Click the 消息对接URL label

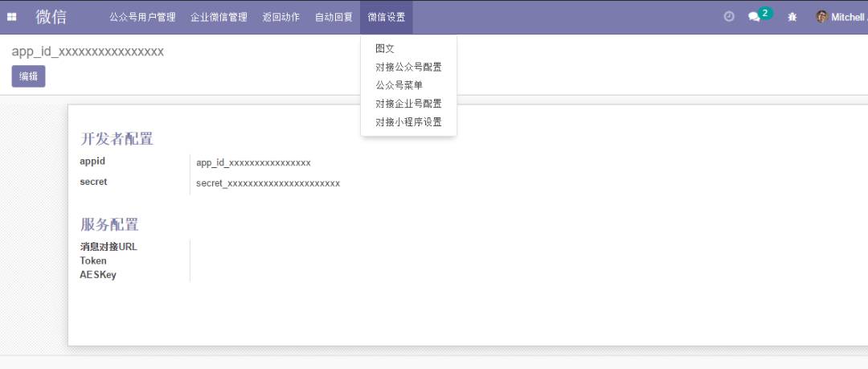pos(108,247)
